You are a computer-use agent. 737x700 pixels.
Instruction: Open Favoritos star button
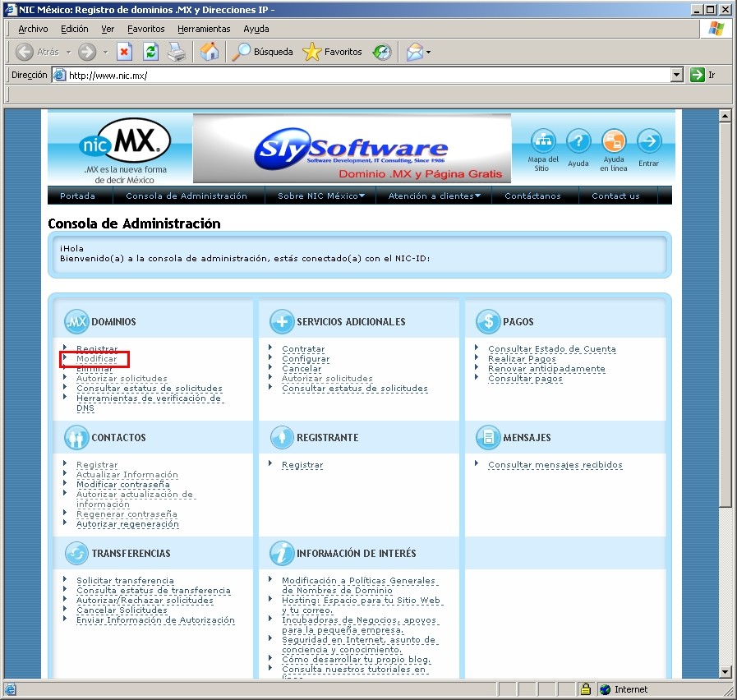[x=332, y=52]
